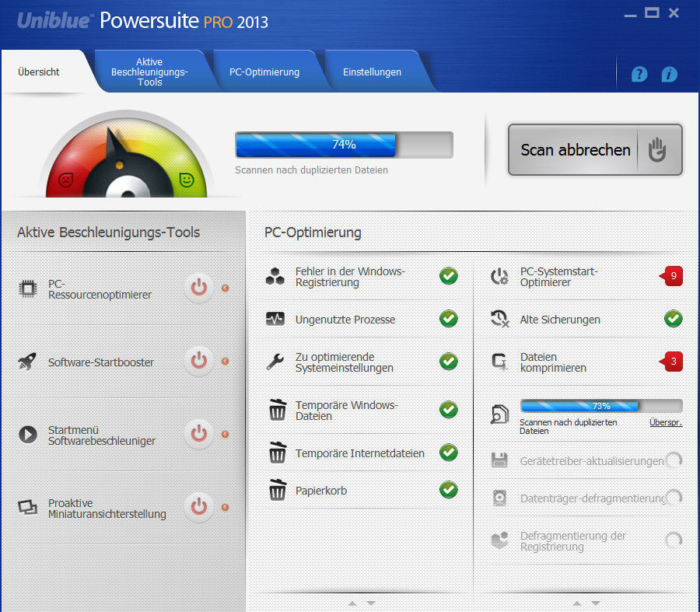This screenshot has width=700, height=612.
Task: Click green checkmark for Systemeinstellungen
Action: [x=449, y=361]
